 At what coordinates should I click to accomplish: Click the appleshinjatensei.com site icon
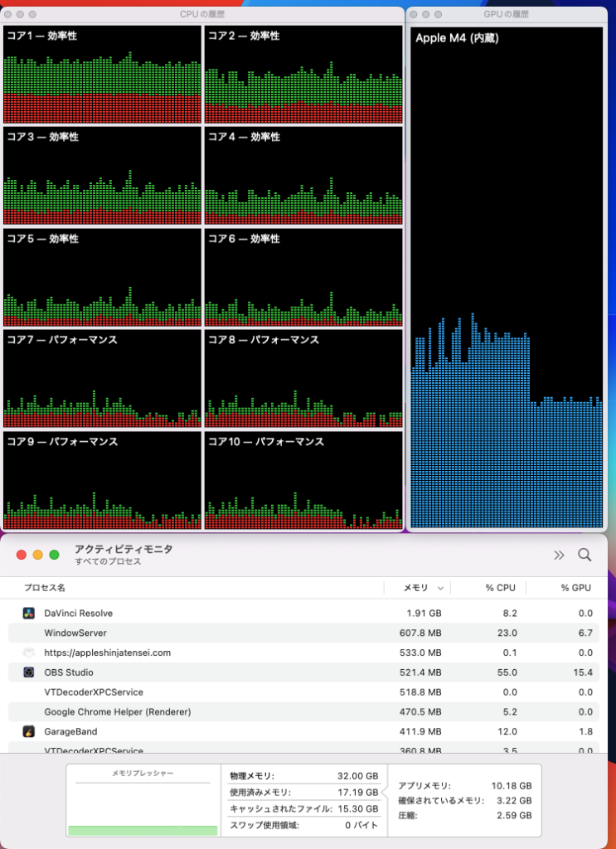coord(29,653)
